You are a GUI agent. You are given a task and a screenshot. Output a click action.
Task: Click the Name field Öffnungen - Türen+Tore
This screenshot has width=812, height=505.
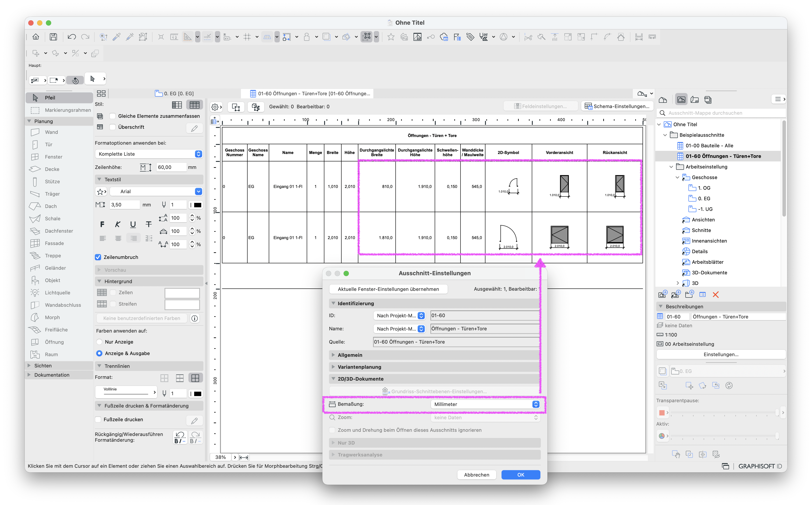click(x=485, y=329)
